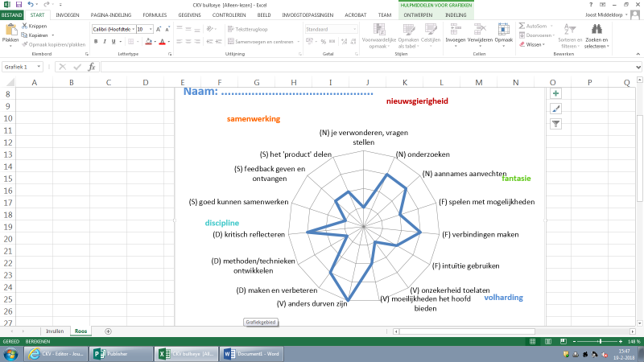644x362 pixels.
Task: Open Lettertype dialog launcher
Action: pyautogui.click(x=170, y=54)
